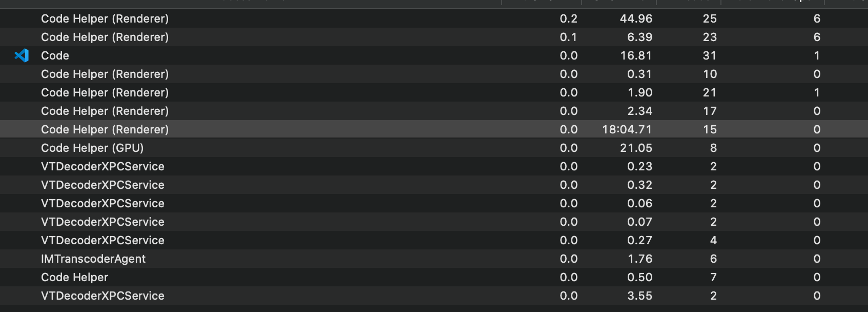Click the VS Code icon beside the Code process
The width and height of the screenshot is (868, 312).
22,55
